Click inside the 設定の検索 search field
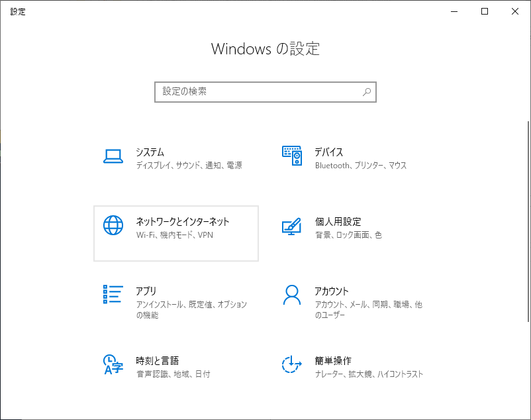 pos(265,92)
